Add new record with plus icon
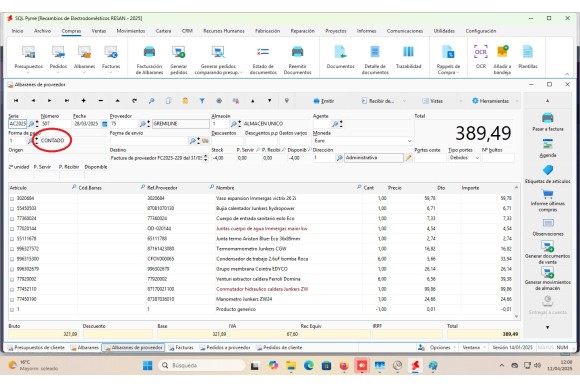 click(x=84, y=101)
